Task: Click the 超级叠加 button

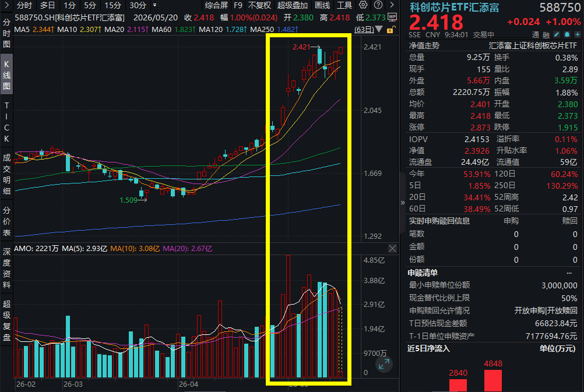Action: click(293, 5)
